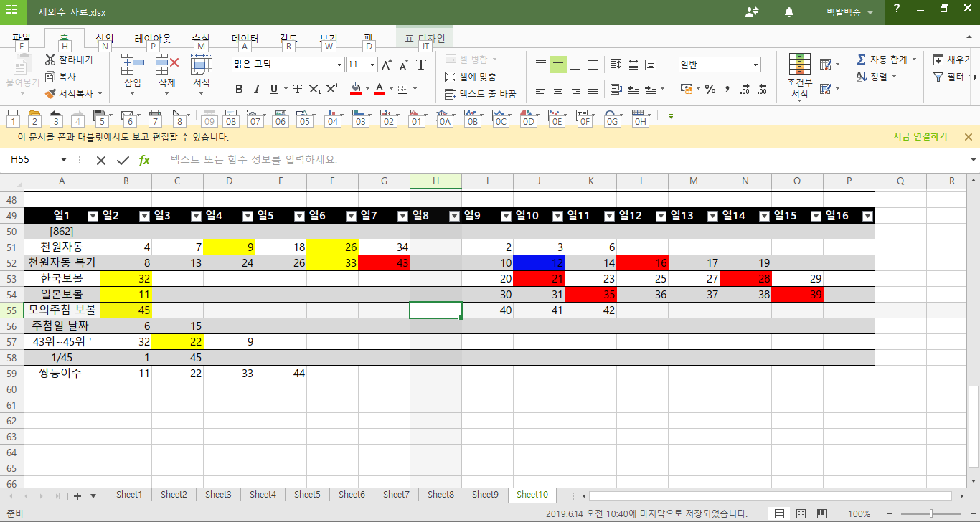Image resolution: width=980 pixels, height=522 pixels.
Task: Apply strikethrough text formatting
Action: [x=297, y=90]
